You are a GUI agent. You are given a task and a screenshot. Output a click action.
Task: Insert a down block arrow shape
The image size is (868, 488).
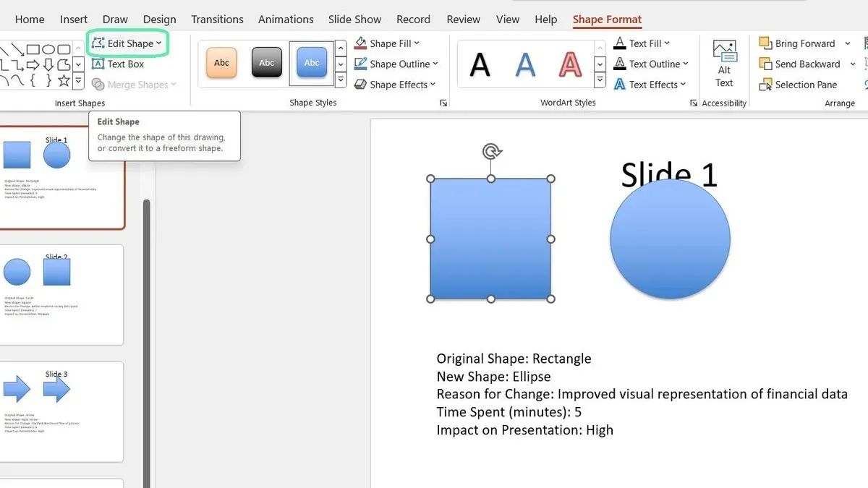(x=48, y=65)
